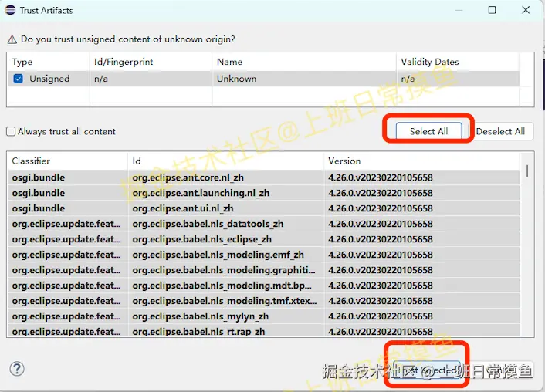
Task: Click the warning triangle icon beside the trust question
Action: 12,39
